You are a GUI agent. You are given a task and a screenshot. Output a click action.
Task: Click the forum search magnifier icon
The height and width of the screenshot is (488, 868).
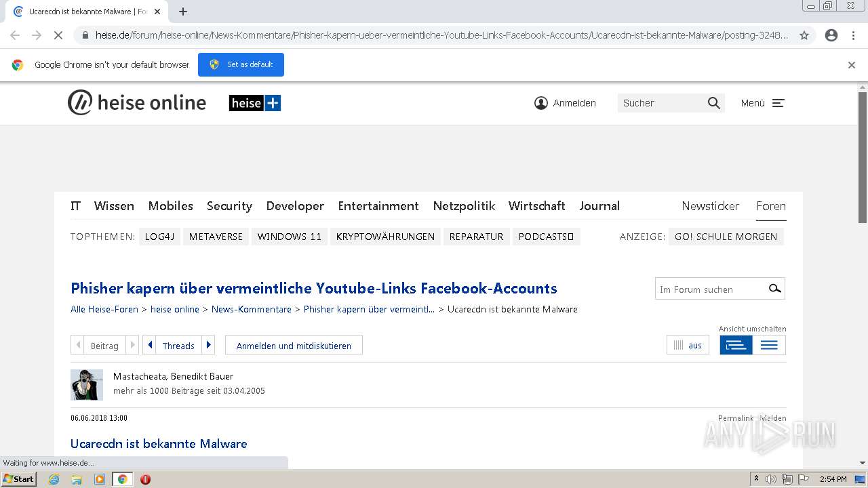click(x=774, y=289)
